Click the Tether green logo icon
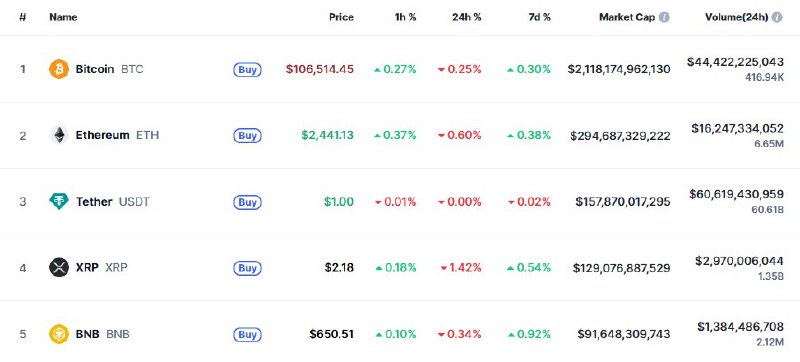The width and height of the screenshot is (800, 362). 59,201
